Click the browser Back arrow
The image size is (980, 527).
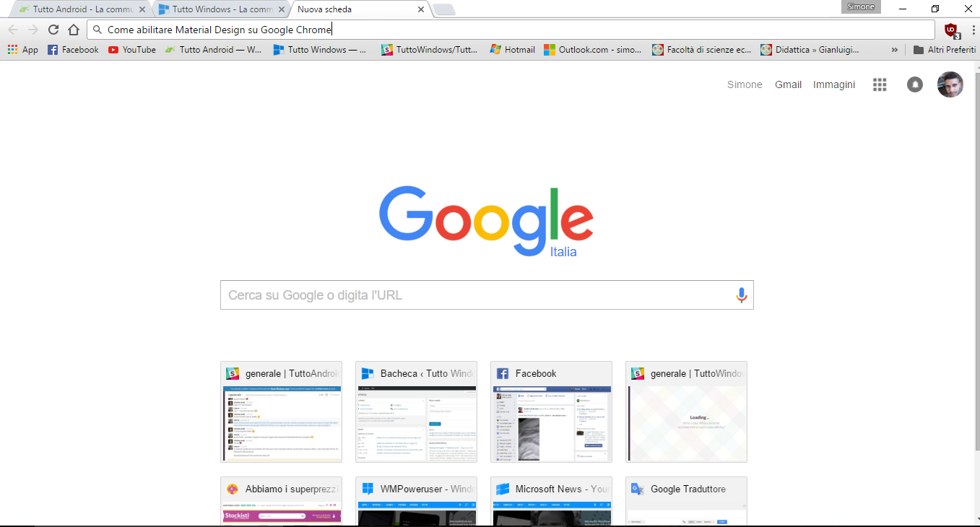click(x=13, y=30)
